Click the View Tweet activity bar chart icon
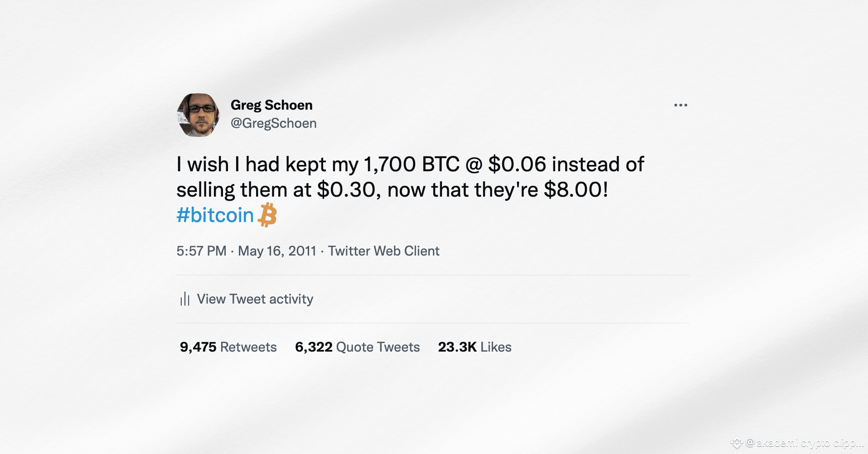 pos(184,299)
